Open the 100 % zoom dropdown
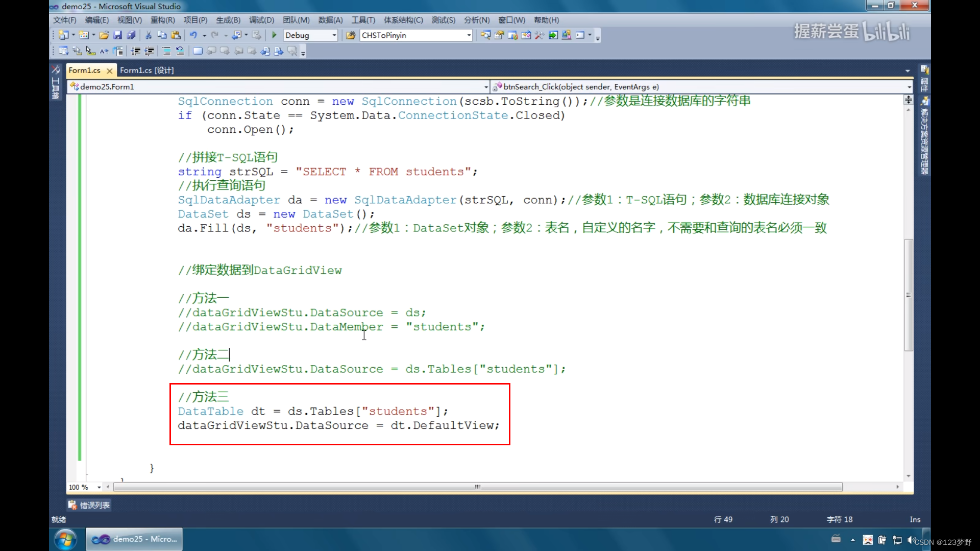The width and height of the screenshot is (980, 551). pyautogui.click(x=99, y=487)
